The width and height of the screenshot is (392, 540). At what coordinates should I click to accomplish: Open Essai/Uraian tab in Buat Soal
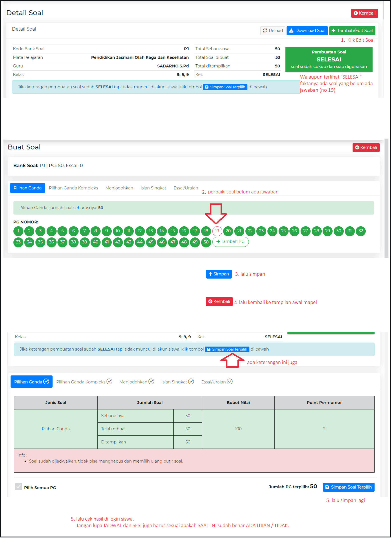tap(186, 188)
